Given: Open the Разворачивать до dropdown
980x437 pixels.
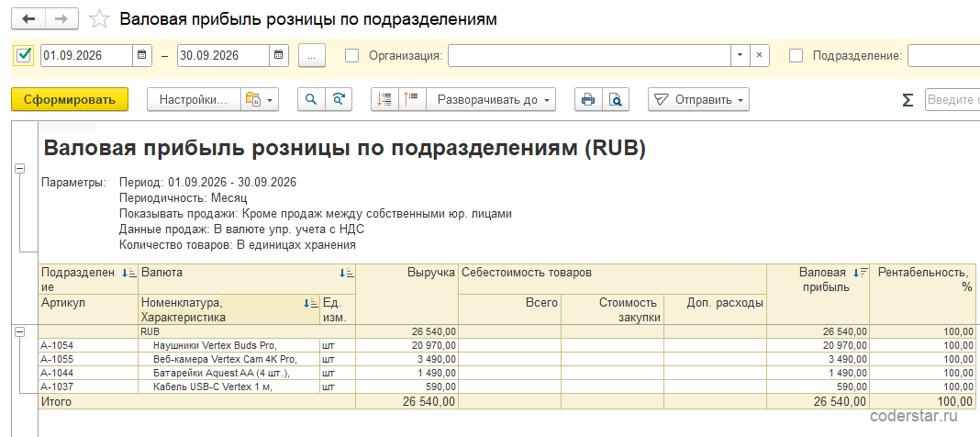Looking at the screenshot, I should point(491,99).
